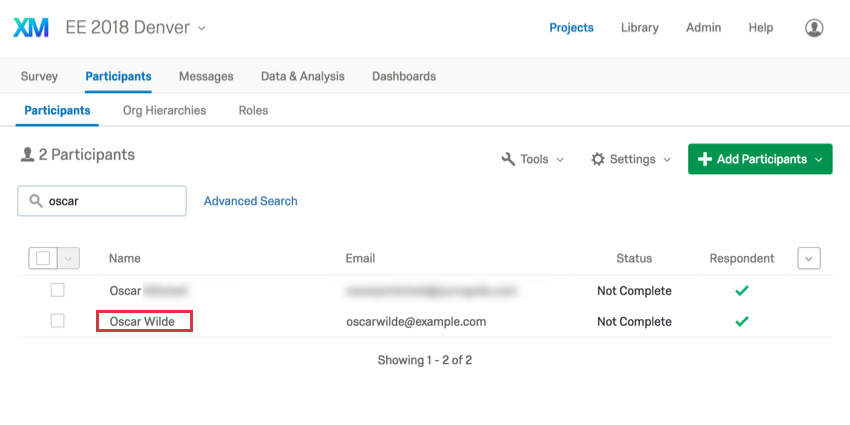Click the participants person icon
Screen dimensions: 850x425
point(27,155)
